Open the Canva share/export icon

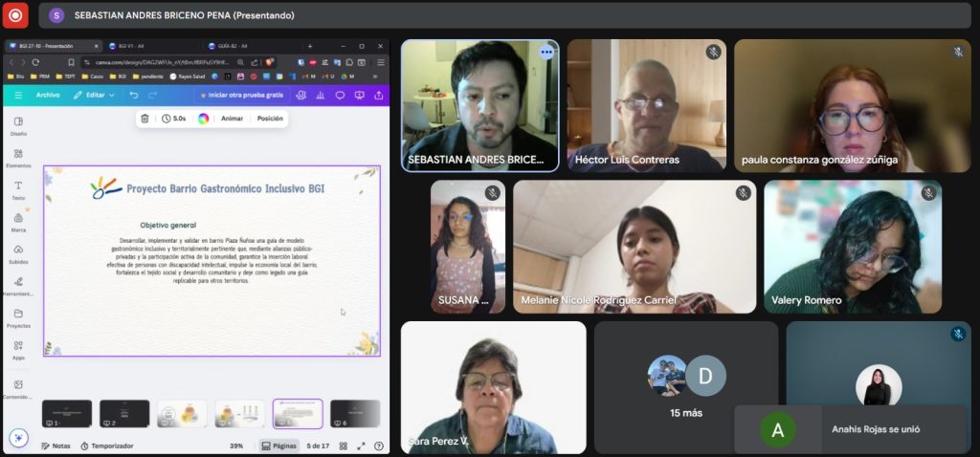379,95
